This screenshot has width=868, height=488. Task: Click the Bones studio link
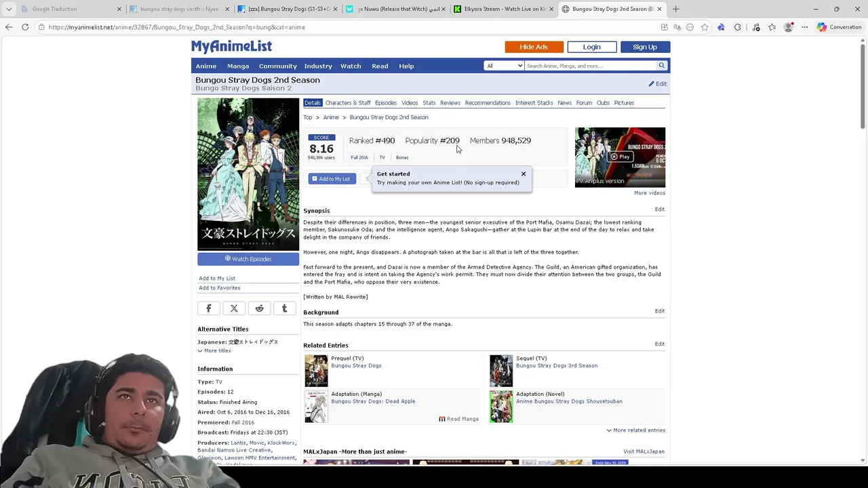402,158
